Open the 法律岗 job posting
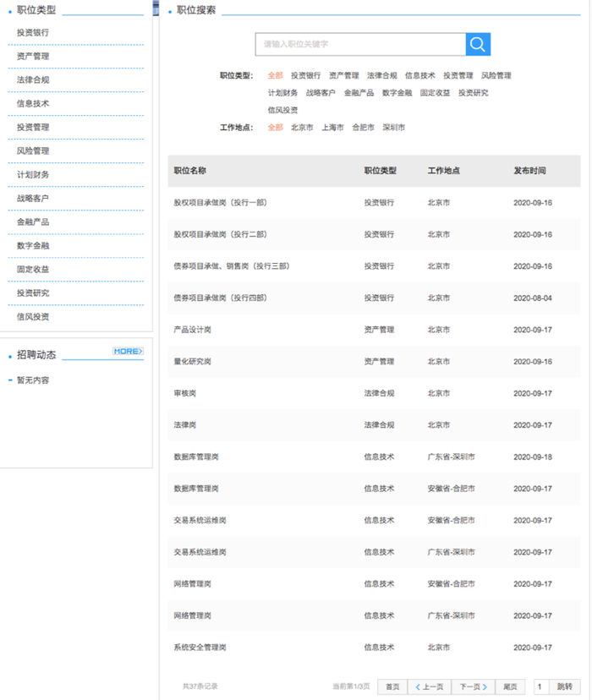The image size is (592, 700). pos(185,425)
